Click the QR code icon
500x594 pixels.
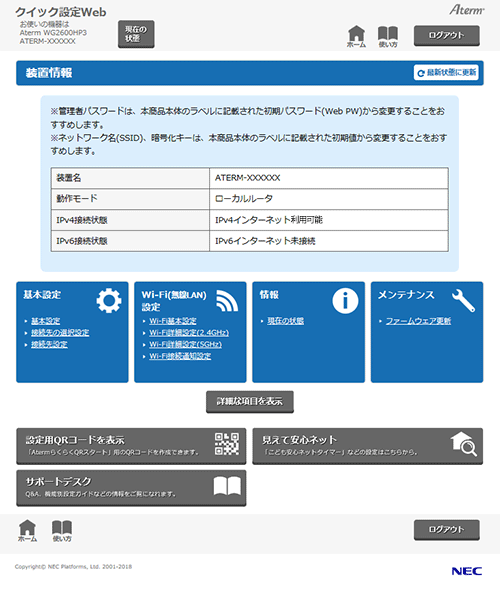pos(227,444)
